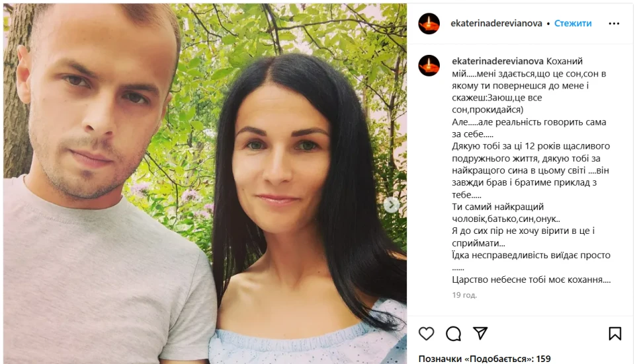Screen dimensions: 635x364
Task: Follow the account via Стежити link
Action: [573, 24]
